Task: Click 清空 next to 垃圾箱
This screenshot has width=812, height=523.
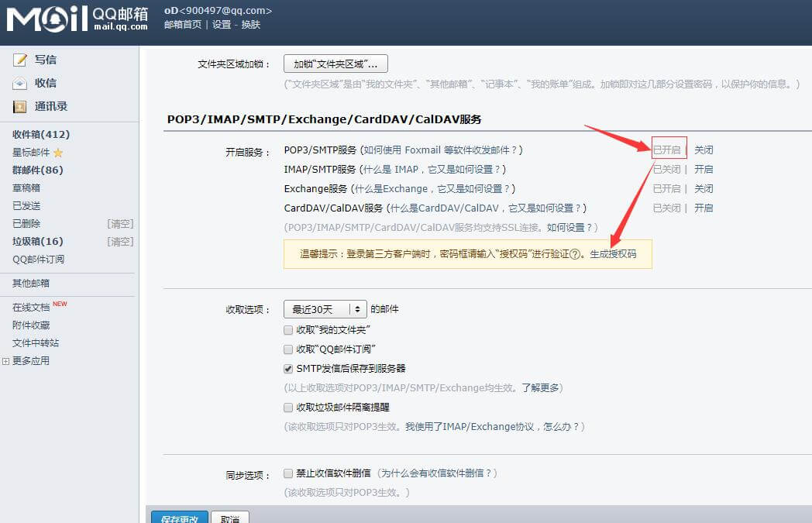Action: tap(120, 242)
